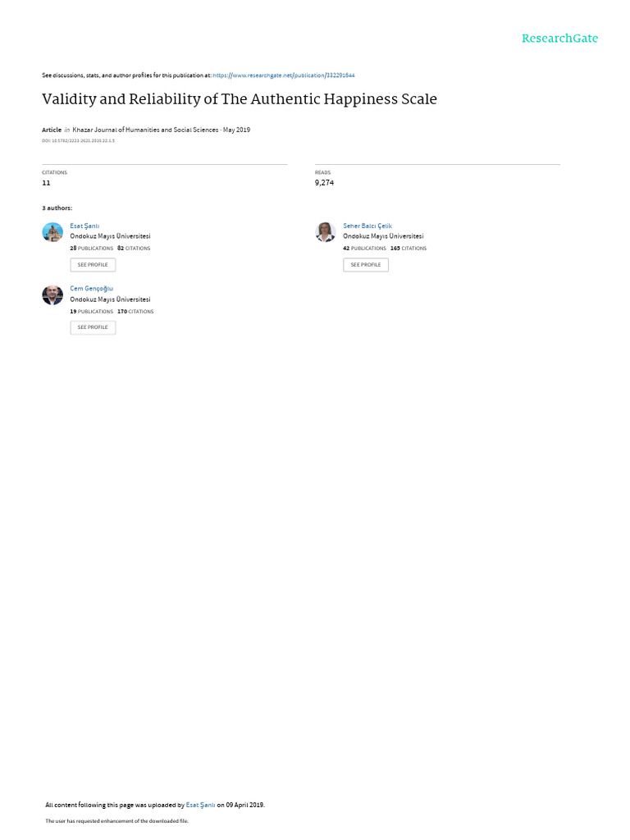Image resolution: width=630 pixels, height=840 pixels.
Task: Click the uploader Esat Şanlı link at bottom
Action: pyautogui.click(x=200, y=805)
